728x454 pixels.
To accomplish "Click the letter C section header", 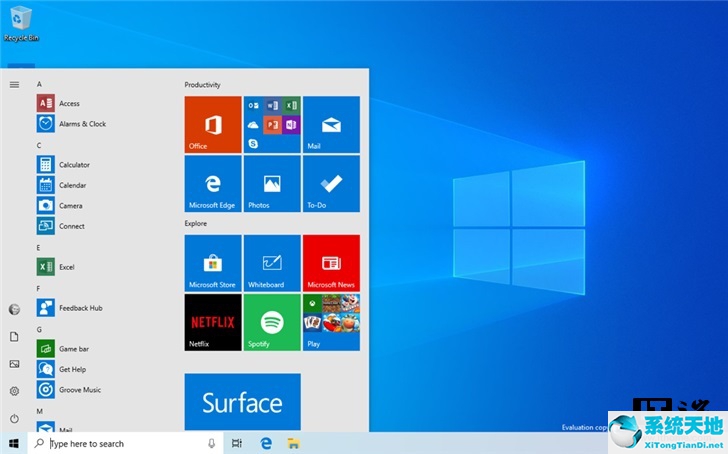I will click(39, 145).
